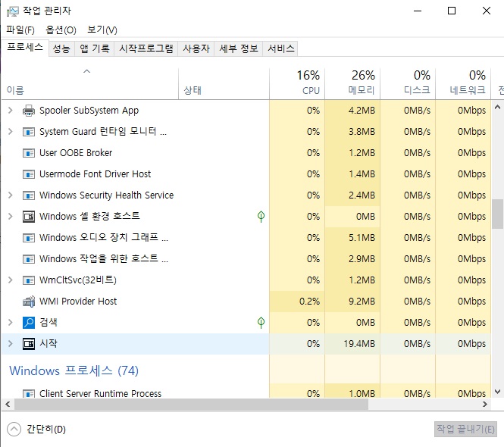Click the Windows 프로세스 (74) group heading
The width and height of the screenshot is (504, 447).
pyautogui.click(x=74, y=370)
